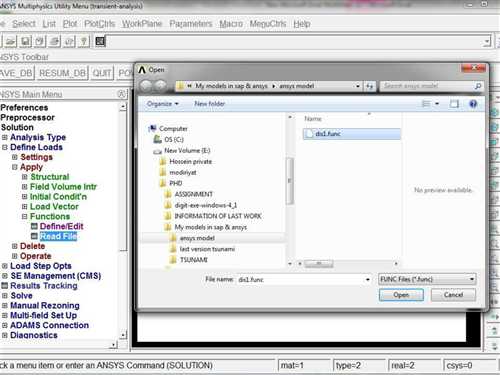This screenshot has height=375, width=500.
Task: Click the Cancel button in dialog
Action: coord(453,295)
